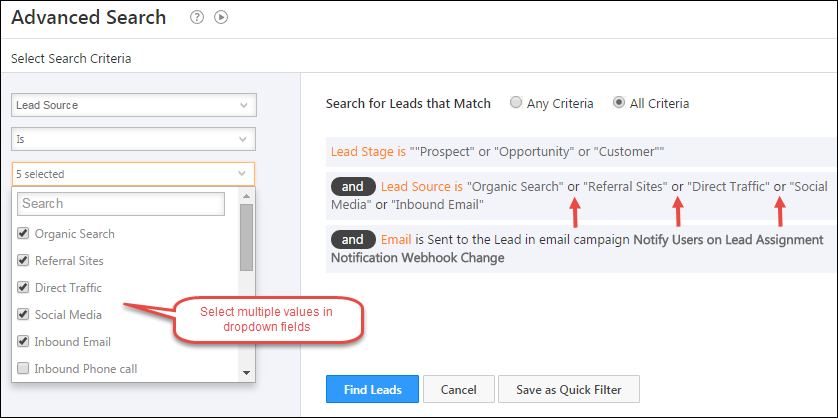Check the Inbound Phone call checkbox
Image resolution: width=838 pixels, height=418 pixels.
point(23,368)
